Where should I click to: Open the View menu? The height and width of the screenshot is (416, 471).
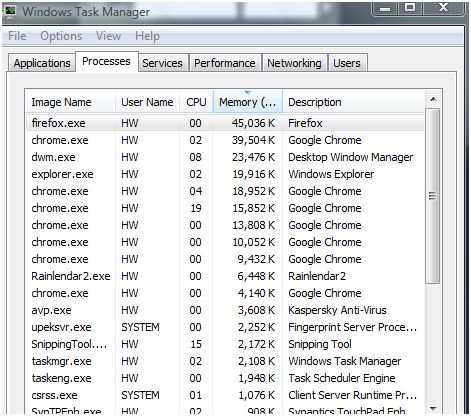[x=108, y=36]
